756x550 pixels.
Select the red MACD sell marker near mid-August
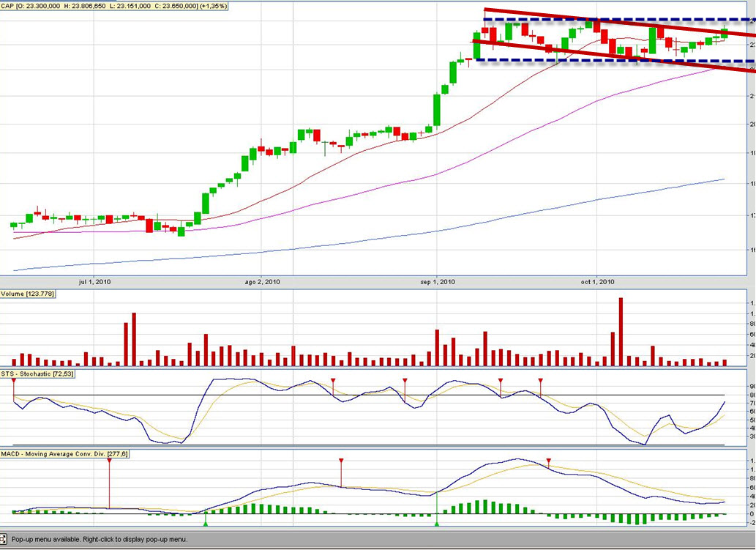pyautogui.click(x=341, y=461)
